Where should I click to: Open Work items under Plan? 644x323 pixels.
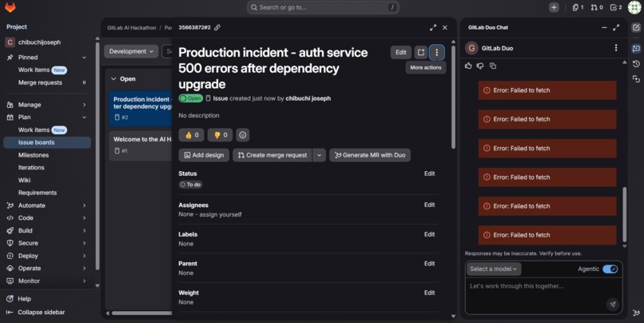[x=47, y=130]
